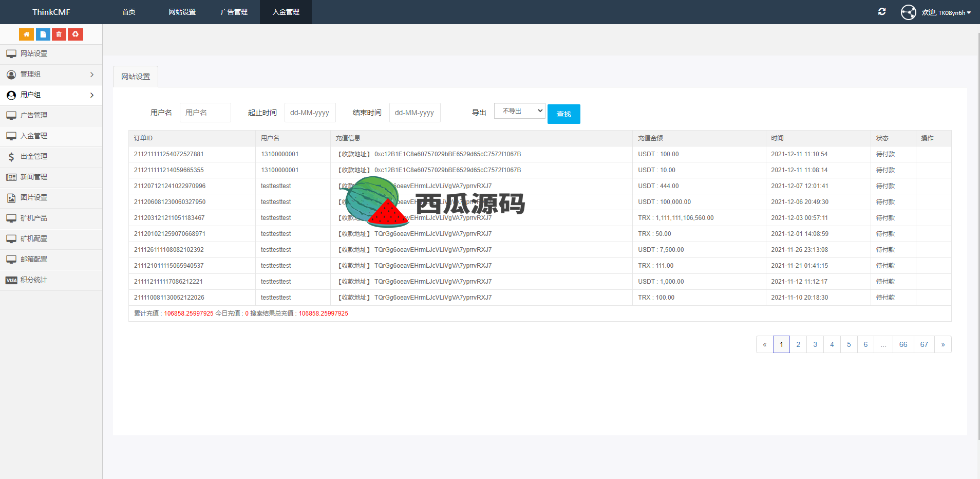Screen dimensions: 980x479
Task: Go to pagination page 2
Action: (x=798, y=344)
